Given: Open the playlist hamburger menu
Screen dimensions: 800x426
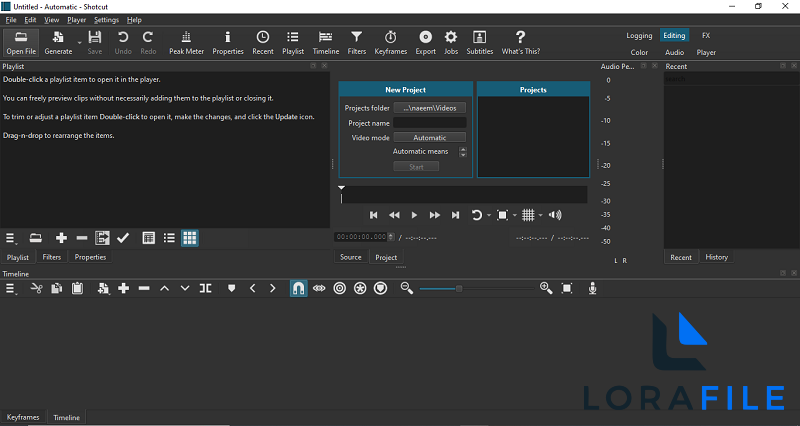Looking at the screenshot, I should (x=10, y=238).
